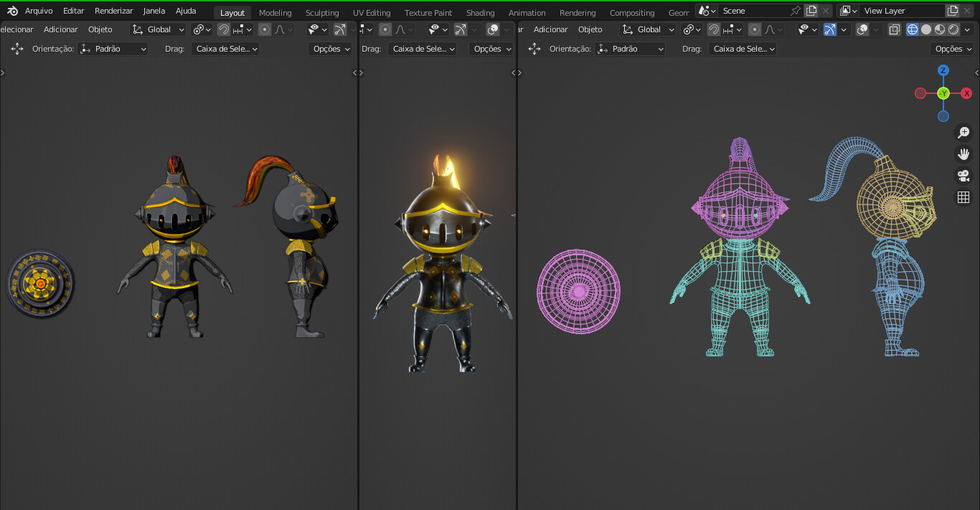Open the Arquivo menu
Viewport: 980px width, 510px height.
click(x=38, y=11)
